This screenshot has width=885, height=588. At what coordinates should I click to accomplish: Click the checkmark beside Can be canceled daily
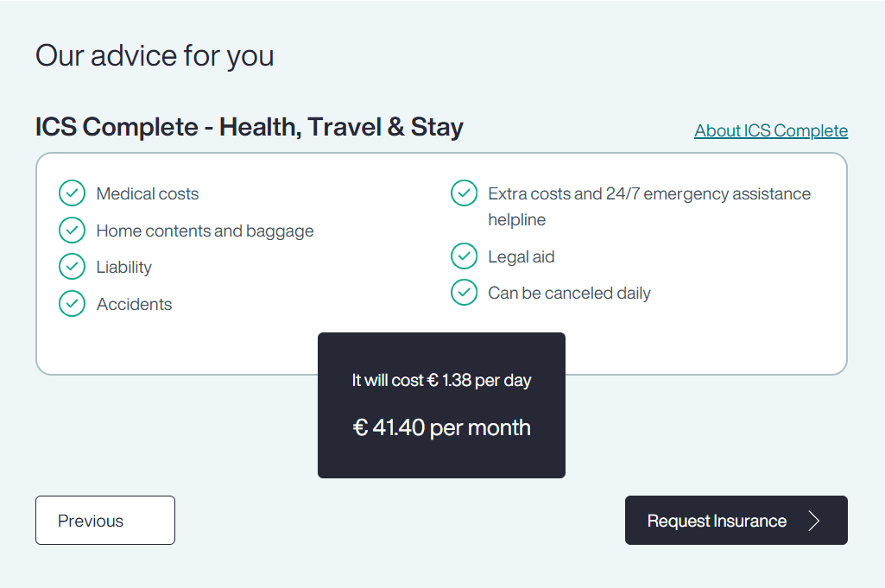[464, 293]
